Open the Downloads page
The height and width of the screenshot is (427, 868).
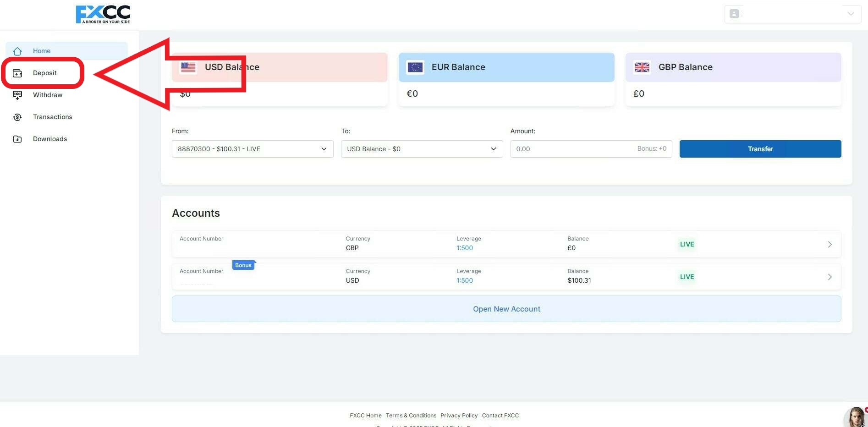(x=50, y=139)
